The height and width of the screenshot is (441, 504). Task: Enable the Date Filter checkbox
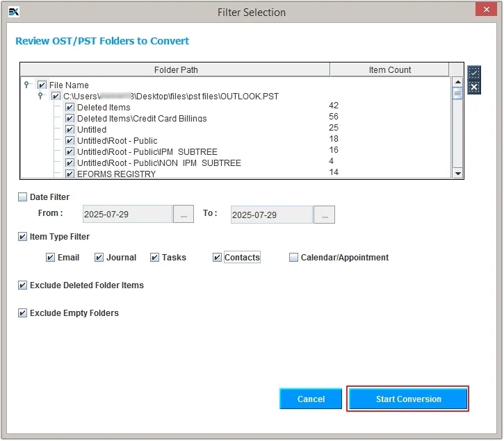22,197
